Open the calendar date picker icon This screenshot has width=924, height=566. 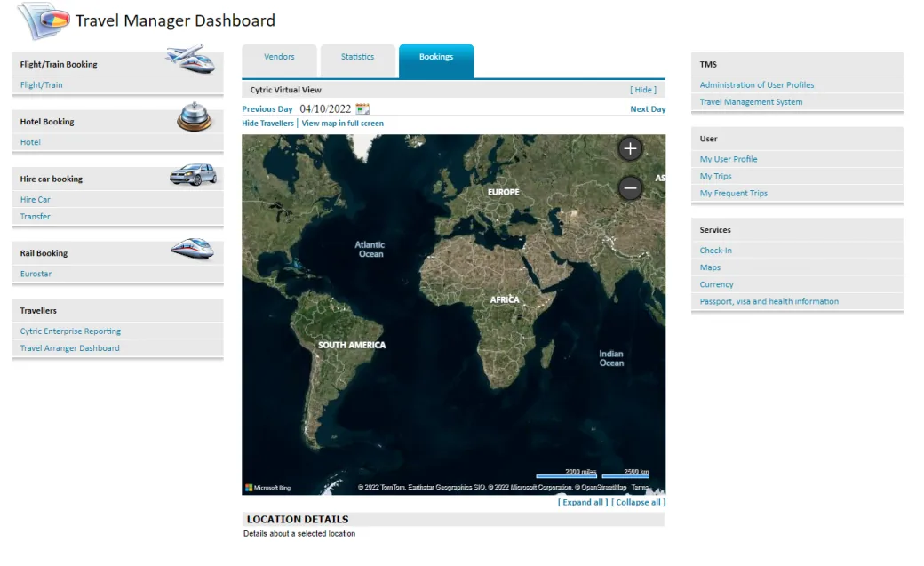point(362,109)
